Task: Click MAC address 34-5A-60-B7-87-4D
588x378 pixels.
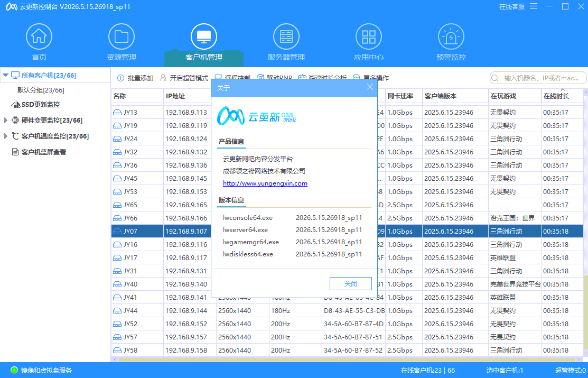Action: click(353, 324)
